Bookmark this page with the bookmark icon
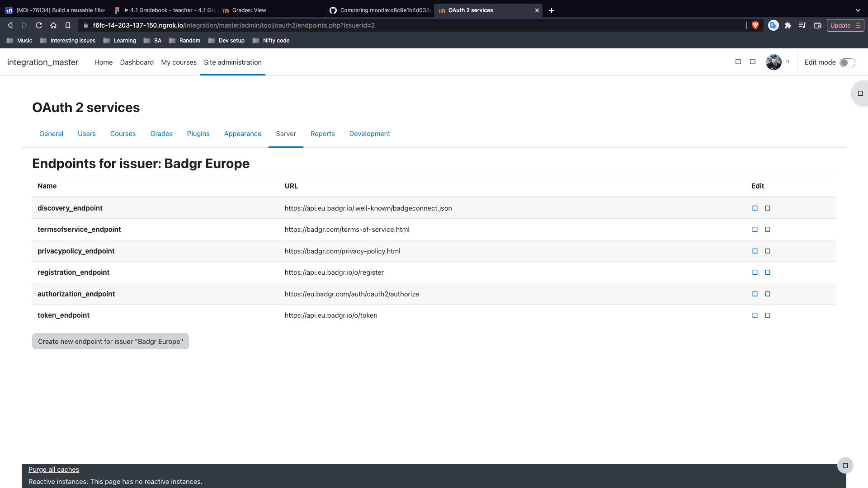The image size is (868, 488). [x=68, y=25]
